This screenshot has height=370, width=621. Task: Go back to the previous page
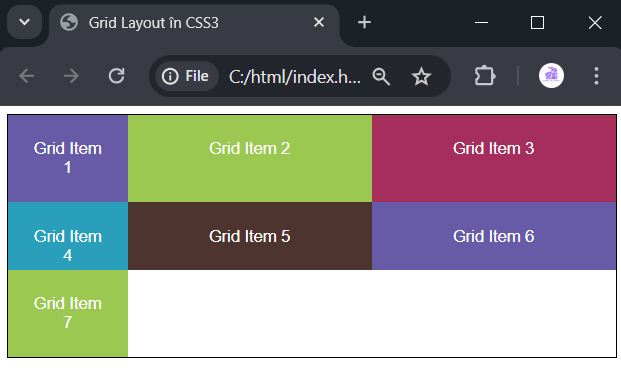click(27, 76)
